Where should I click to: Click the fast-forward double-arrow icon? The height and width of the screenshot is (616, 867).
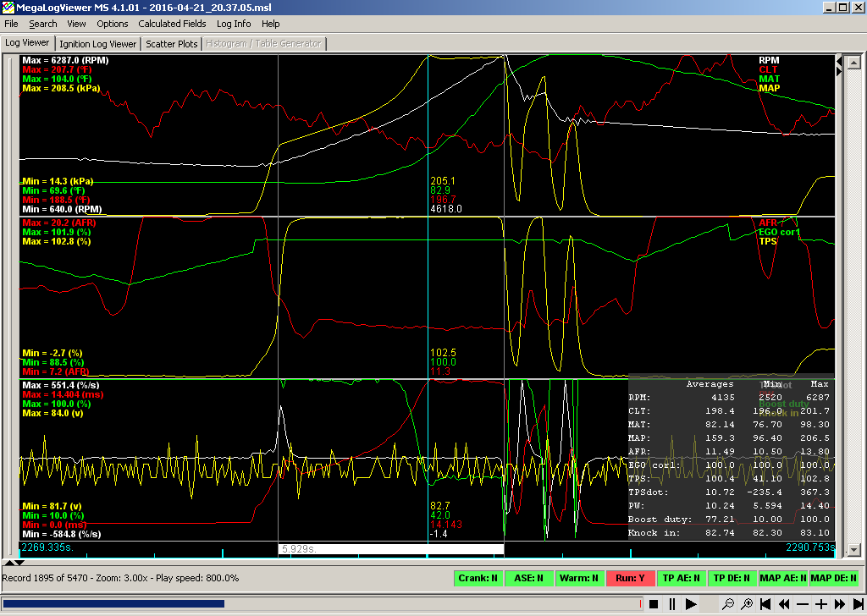click(839, 604)
